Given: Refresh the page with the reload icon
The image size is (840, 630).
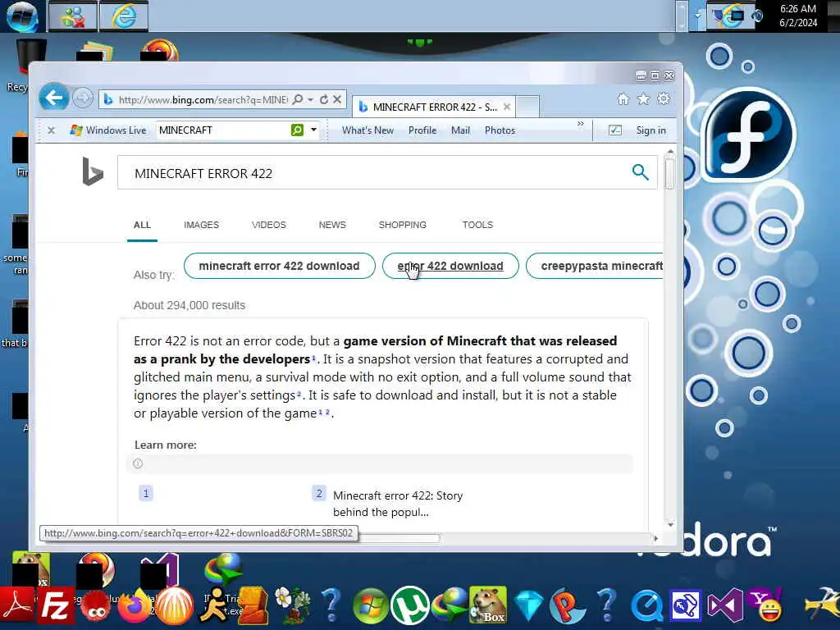Looking at the screenshot, I should (324, 99).
